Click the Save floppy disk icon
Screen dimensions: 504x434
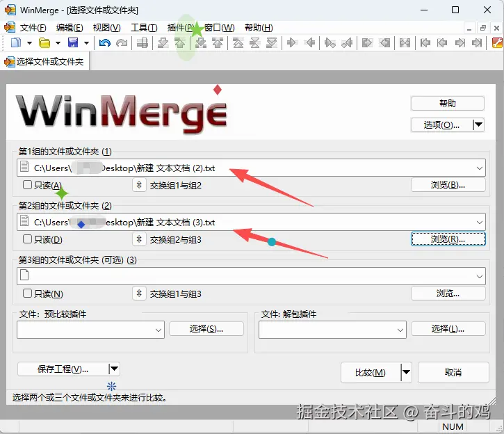(73, 42)
